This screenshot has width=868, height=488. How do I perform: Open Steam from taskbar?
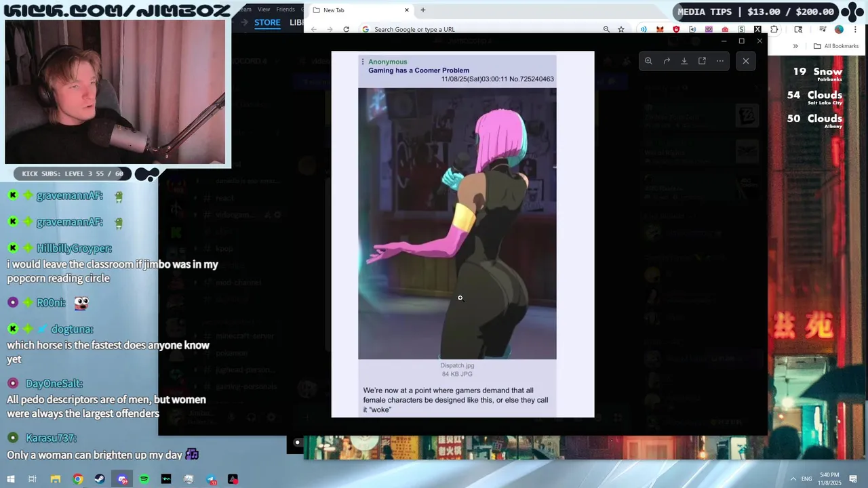[100, 479]
